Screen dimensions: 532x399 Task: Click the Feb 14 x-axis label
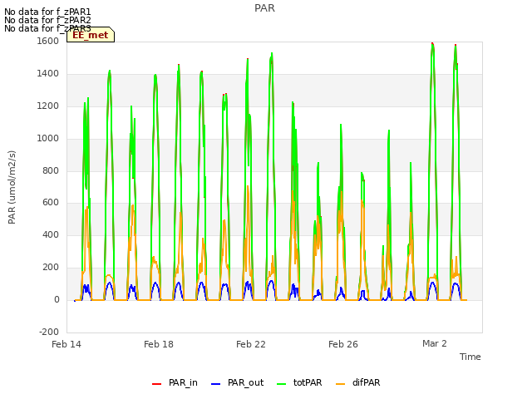click(66, 344)
